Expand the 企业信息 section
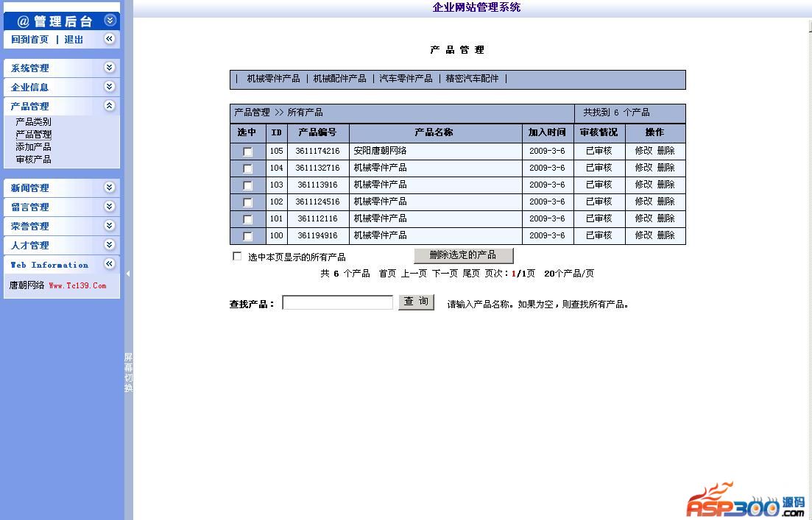This screenshot has height=520, width=812. point(109,86)
